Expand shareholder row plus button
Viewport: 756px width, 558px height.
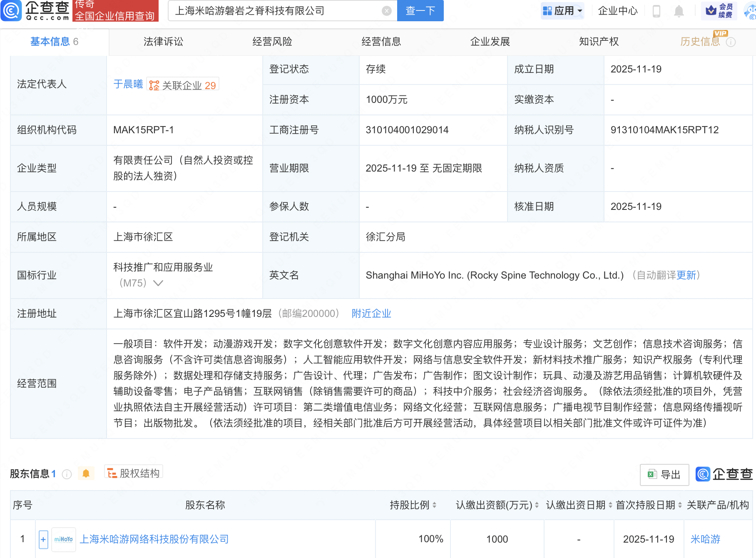tap(43, 539)
